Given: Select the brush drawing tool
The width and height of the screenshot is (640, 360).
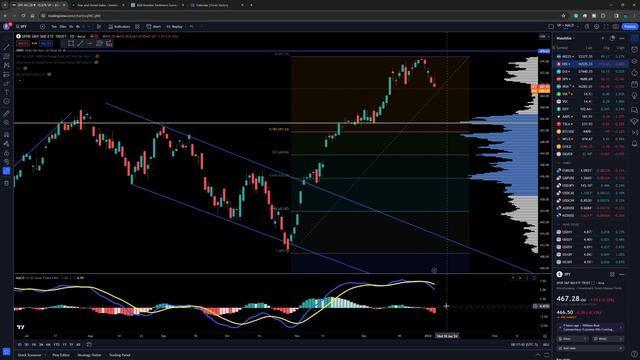Looking at the screenshot, I should tap(7, 84).
